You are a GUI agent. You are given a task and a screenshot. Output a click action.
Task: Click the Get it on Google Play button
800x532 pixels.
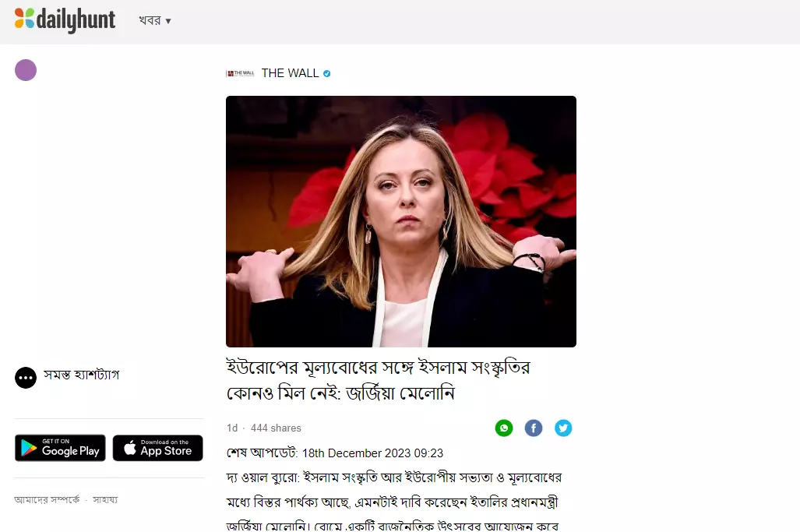tap(60, 448)
